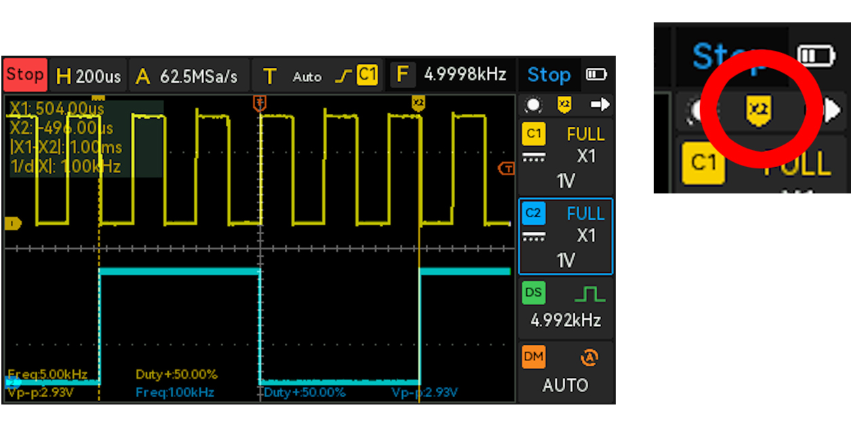Check the battery indicator in main screen
This screenshot has height=431, width=868.
(x=596, y=75)
